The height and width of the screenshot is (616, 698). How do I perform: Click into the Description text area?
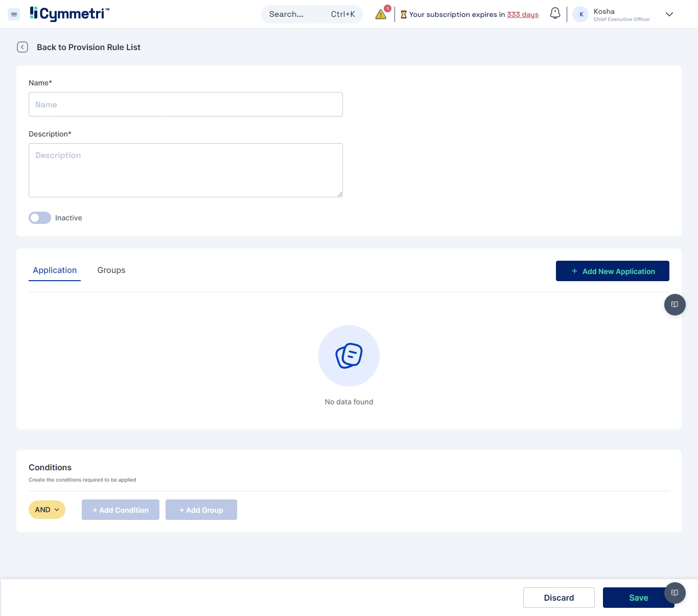[x=185, y=170]
